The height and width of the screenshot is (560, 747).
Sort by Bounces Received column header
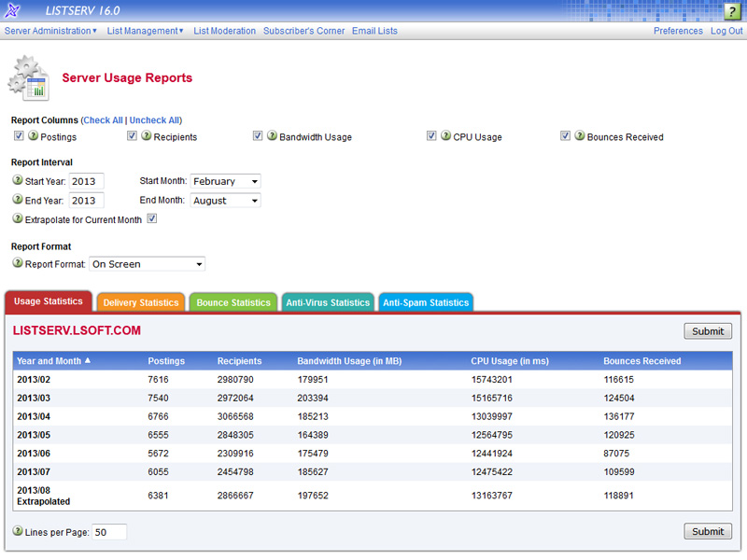click(642, 361)
